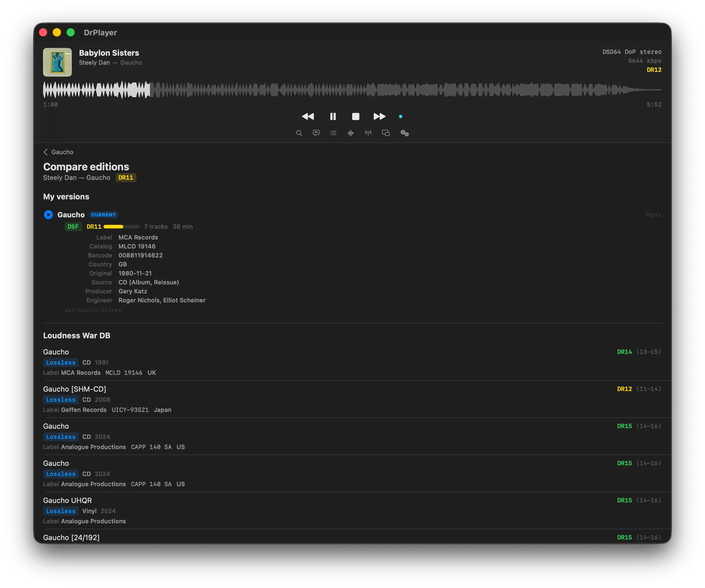Image resolution: width=705 pixels, height=588 pixels.
Task: Click the 5644 kbps bitrate text
Action: click(x=645, y=61)
